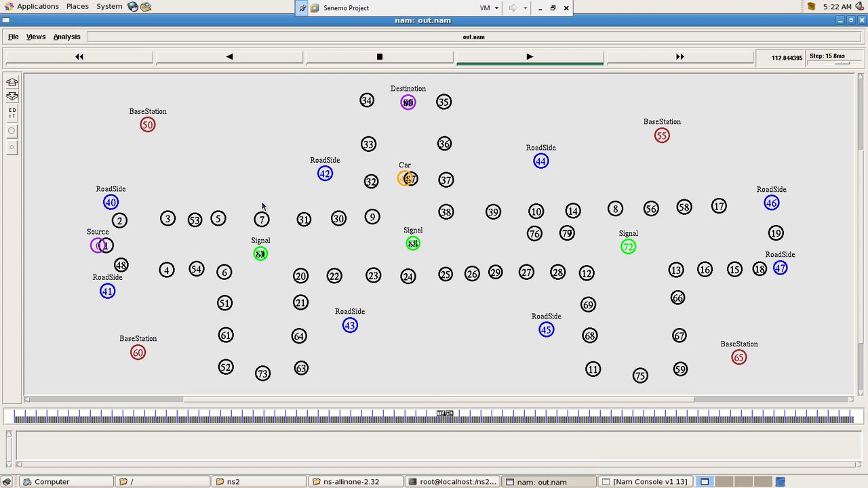Open the Analysis menu
Image resolution: width=868 pixels, height=488 pixels.
(67, 37)
